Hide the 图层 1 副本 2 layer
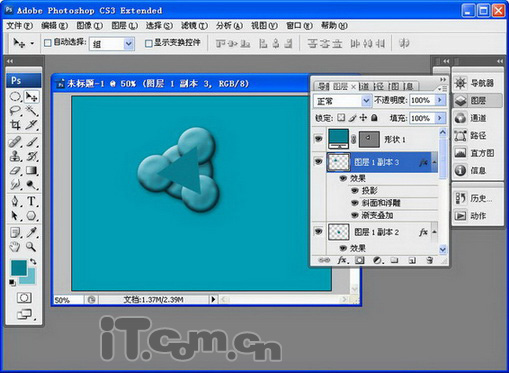Screen dimensions: 509x373 (319, 231)
